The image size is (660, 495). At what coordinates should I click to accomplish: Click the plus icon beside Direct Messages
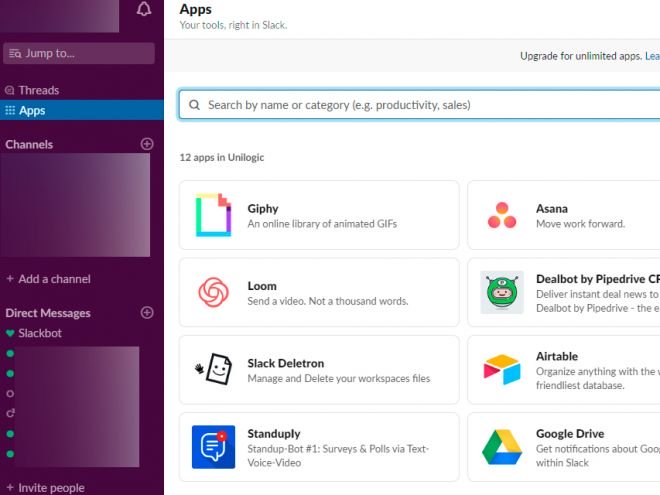147,313
